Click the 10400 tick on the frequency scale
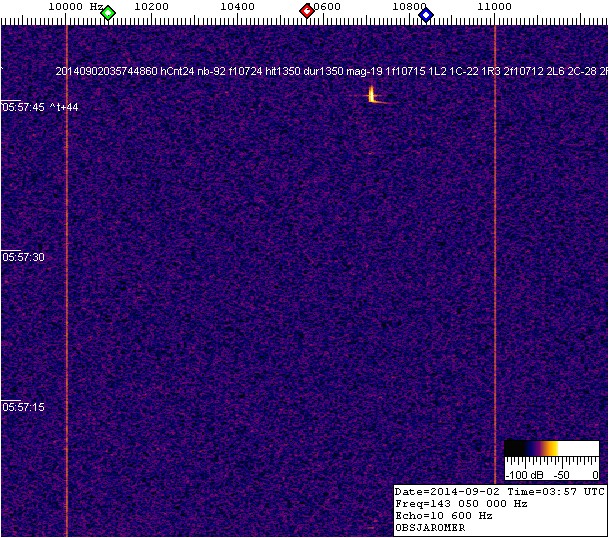Image resolution: width=609 pixels, height=538 pixels. tap(237, 7)
